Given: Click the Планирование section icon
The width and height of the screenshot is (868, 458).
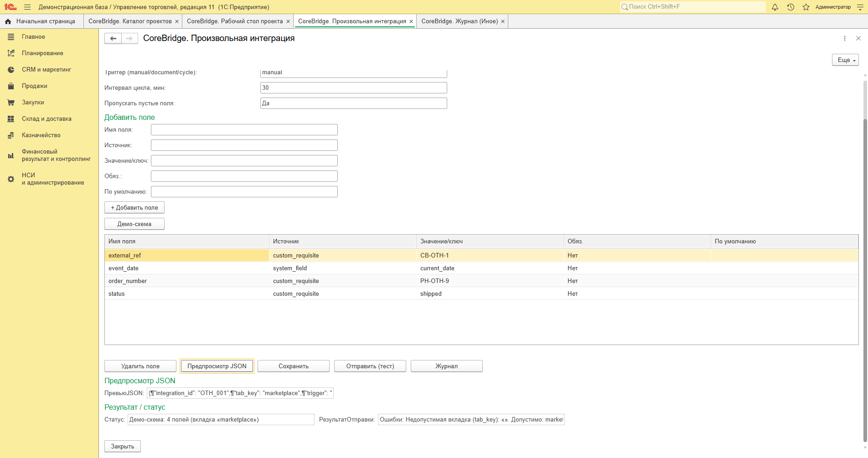Looking at the screenshot, I should tap(11, 53).
